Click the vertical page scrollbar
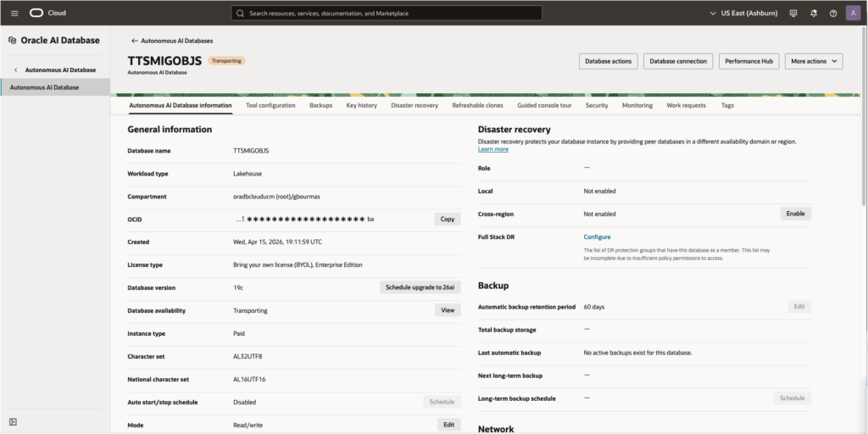Image resolution: width=868 pixels, height=434 pixels. pyautogui.click(x=865, y=116)
